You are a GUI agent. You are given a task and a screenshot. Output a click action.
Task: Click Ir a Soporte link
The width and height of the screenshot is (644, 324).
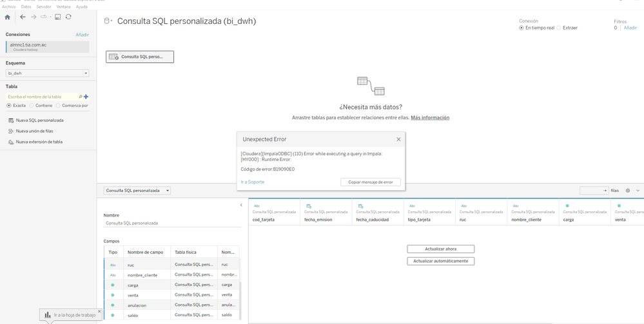tap(253, 182)
